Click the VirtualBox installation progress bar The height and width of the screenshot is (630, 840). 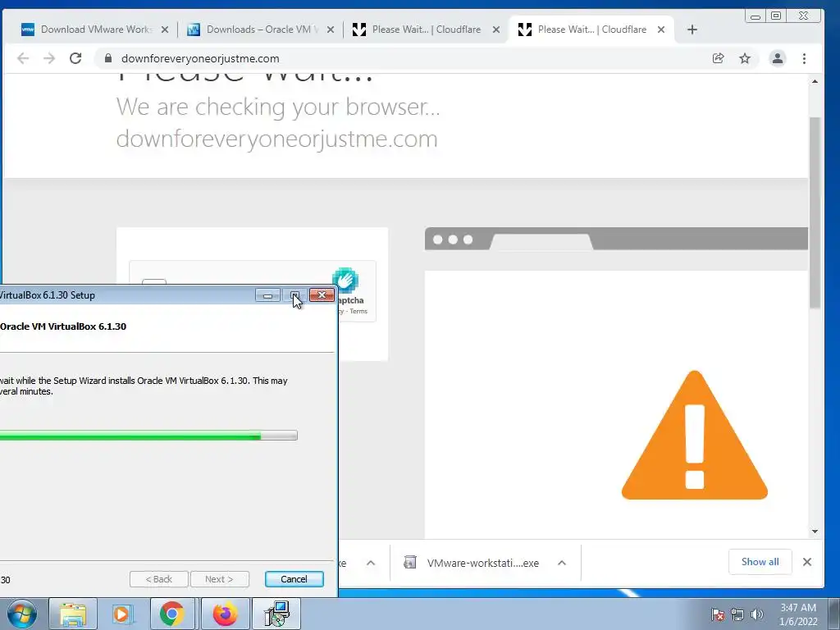(x=148, y=436)
